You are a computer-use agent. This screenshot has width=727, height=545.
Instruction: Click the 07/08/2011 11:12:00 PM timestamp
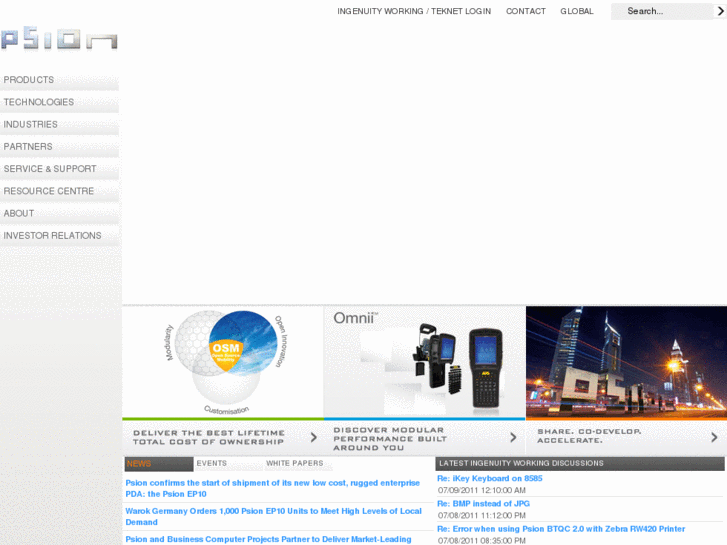tap(482, 515)
